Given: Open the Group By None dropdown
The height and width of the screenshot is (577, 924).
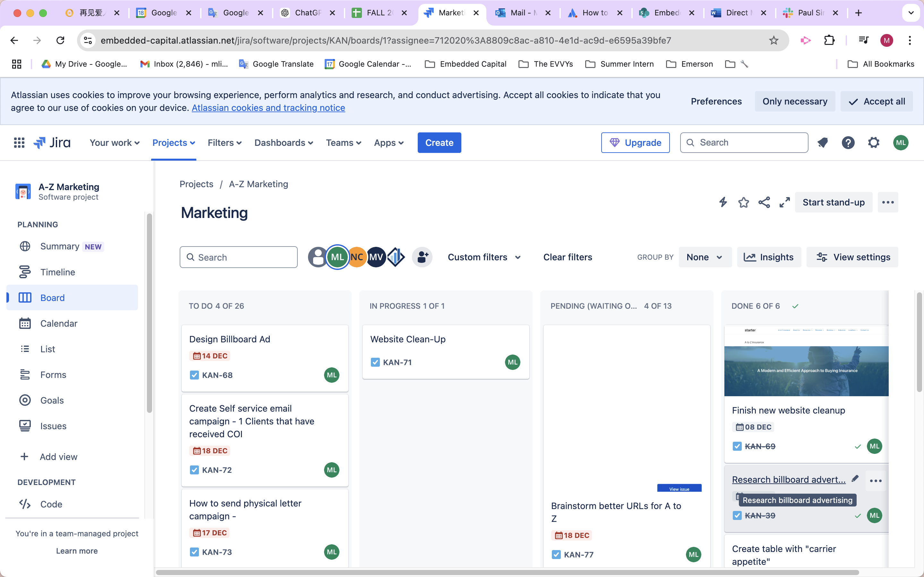Looking at the screenshot, I should (705, 257).
